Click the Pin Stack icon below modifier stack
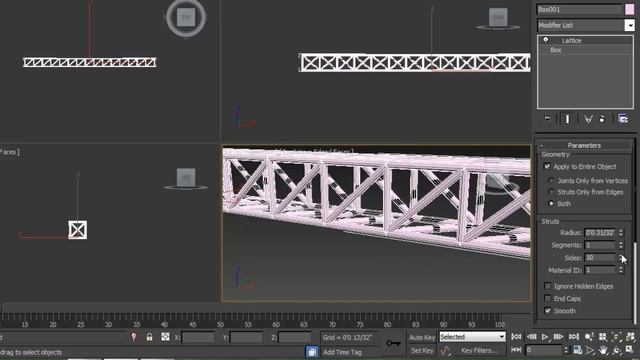Viewport: 640px width, 360px height. click(x=547, y=119)
